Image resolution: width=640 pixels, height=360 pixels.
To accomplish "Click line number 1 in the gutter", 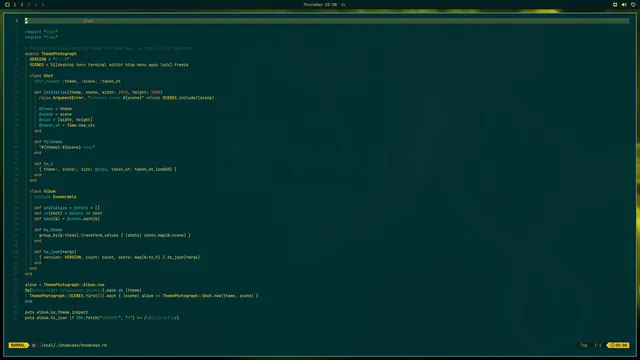I will pyautogui.click(x=17, y=20).
